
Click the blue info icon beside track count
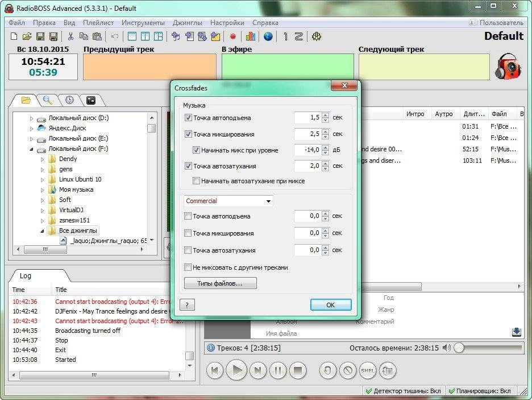[x=210, y=348]
